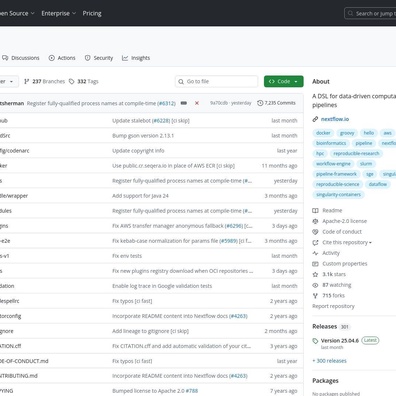
Task: Select the dataflow topic tag
Action: coord(378,184)
